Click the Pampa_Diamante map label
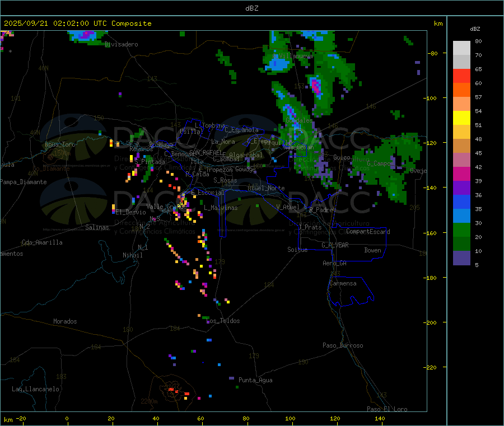Image resolution: width=504 pixels, height=426 pixels. tap(24, 182)
